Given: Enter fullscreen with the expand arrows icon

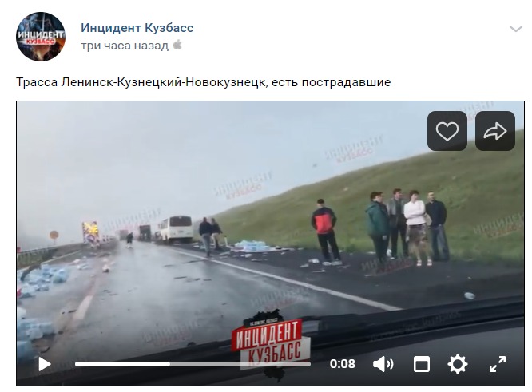Looking at the screenshot, I should [498, 364].
